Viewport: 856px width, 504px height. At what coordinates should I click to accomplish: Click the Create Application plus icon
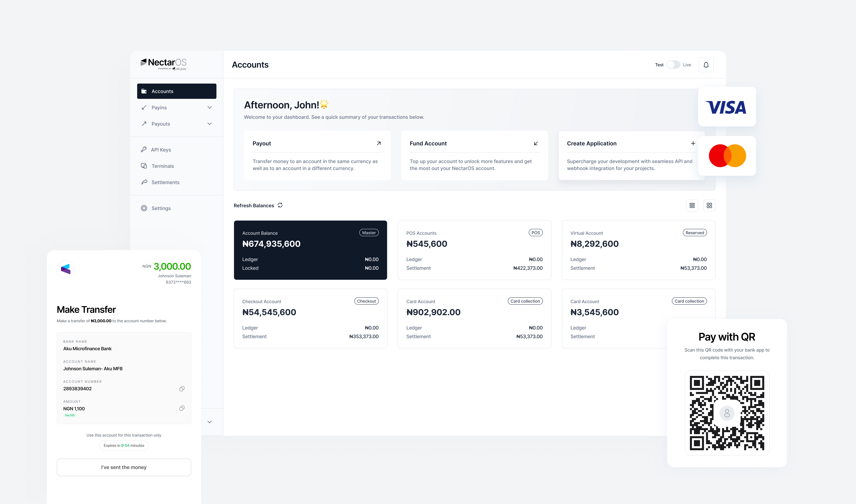(693, 143)
